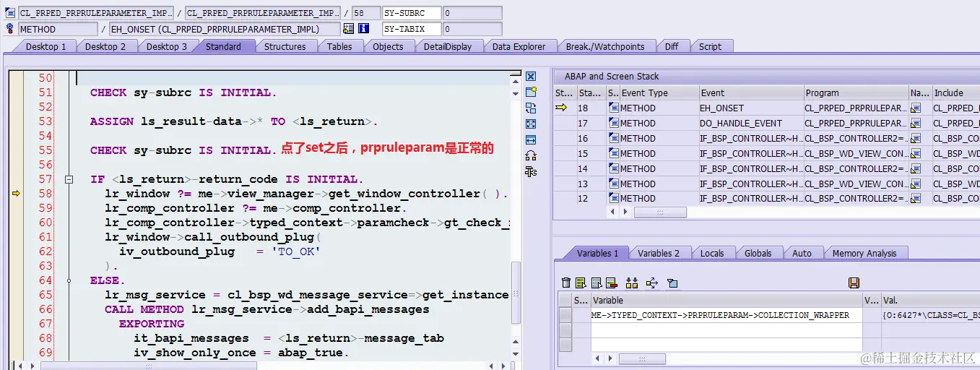Click the trash icon in Variables toolbar
Image resolution: width=980 pixels, height=370 pixels.
(566, 283)
